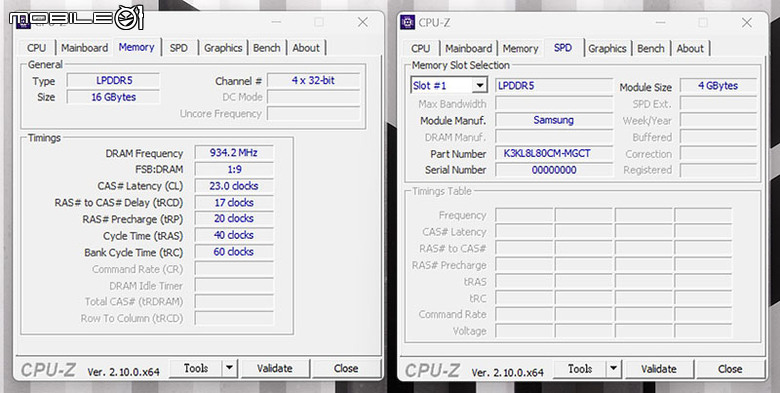780x393 pixels.
Task: Open Mainboard tab in right CPU-Z window
Action: (469, 48)
